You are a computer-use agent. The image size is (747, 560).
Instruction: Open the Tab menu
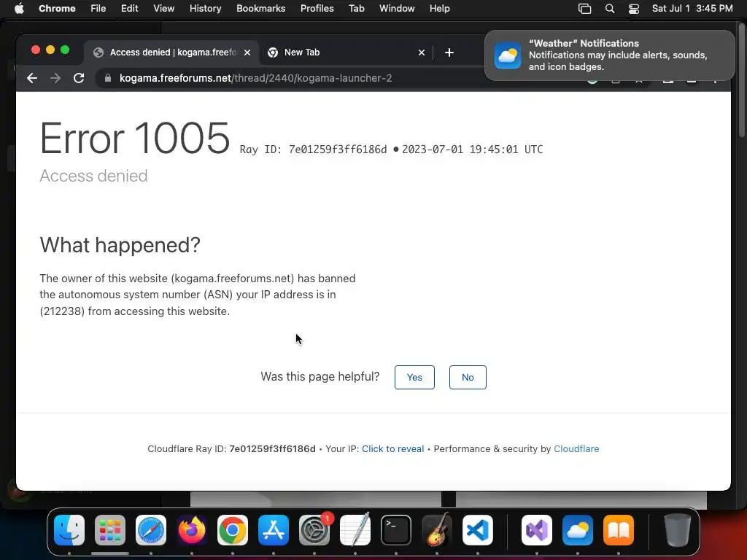(356, 9)
